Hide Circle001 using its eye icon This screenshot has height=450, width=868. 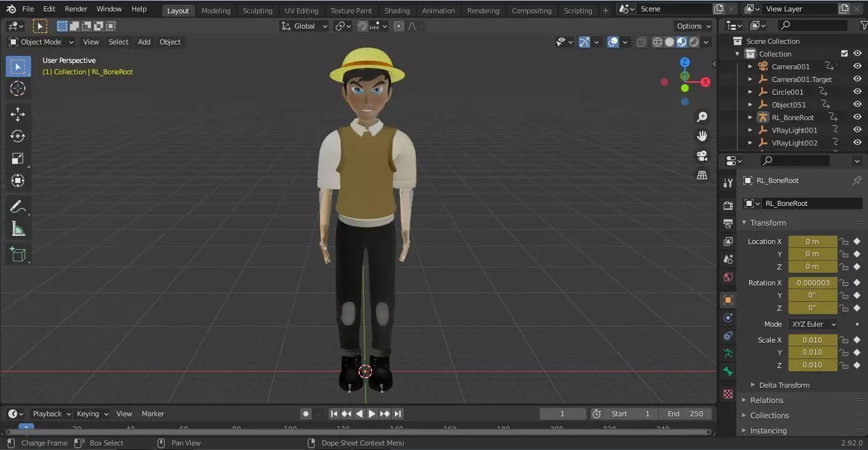tap(857, 92)
